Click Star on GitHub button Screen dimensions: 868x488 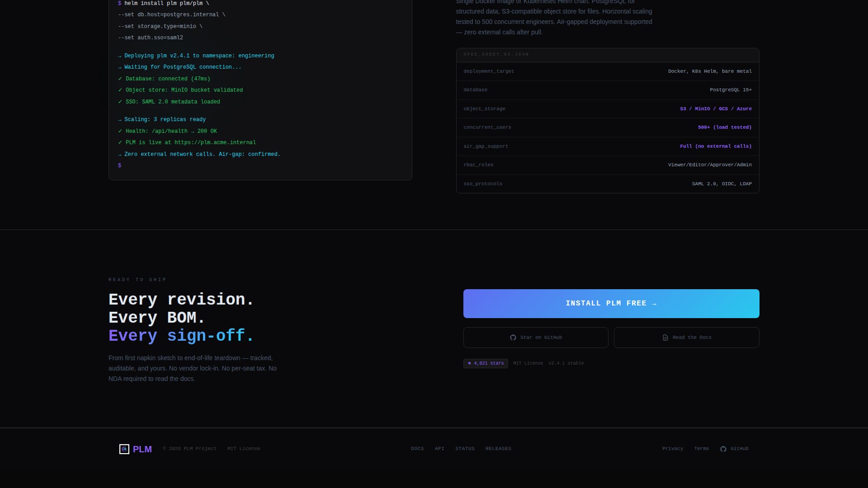(536, 338)
